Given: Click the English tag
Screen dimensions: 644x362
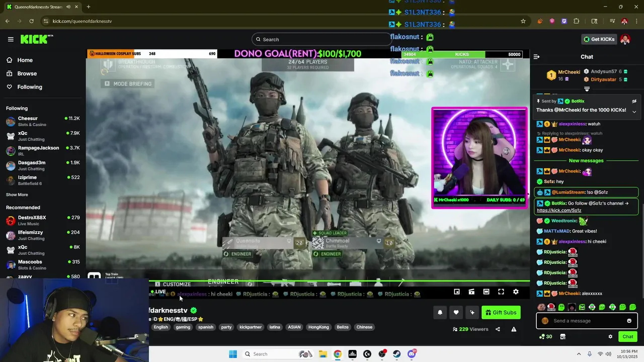Looking at the screenshot, I should 161,327.
